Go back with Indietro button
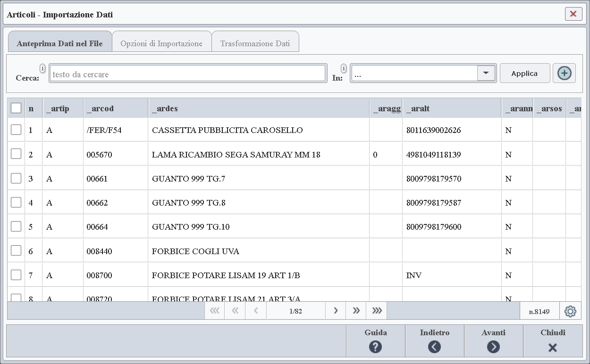 coord(434,341)
